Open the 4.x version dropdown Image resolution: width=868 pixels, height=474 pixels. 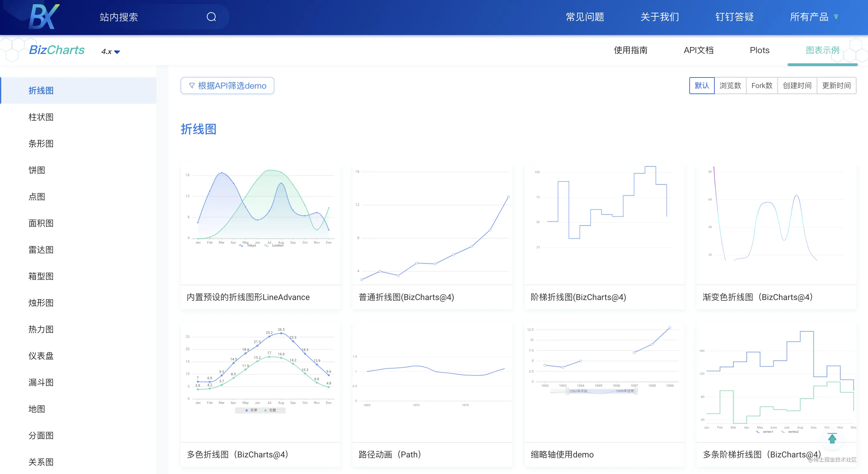pyautogui.click(x=110, y=52)
